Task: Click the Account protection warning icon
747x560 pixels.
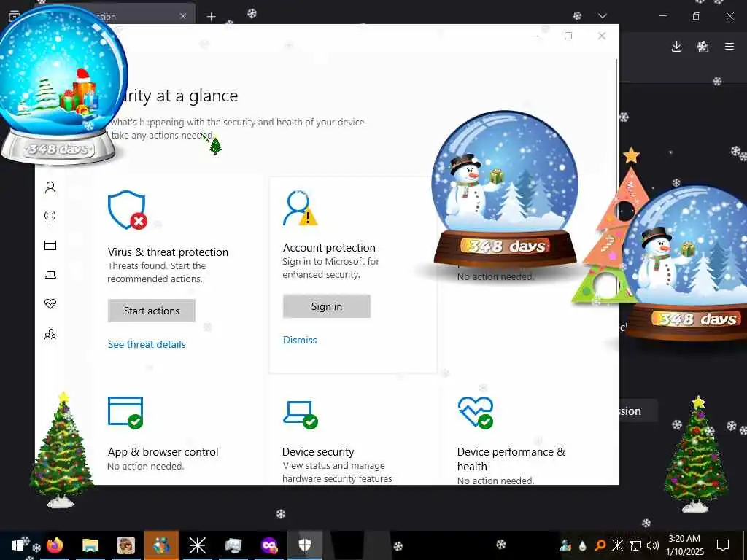Action: tap(300, 208)
